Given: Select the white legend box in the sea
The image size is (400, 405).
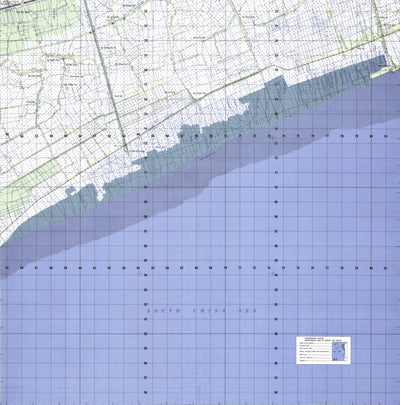Looking at the screenshot, I should [323, 350].
